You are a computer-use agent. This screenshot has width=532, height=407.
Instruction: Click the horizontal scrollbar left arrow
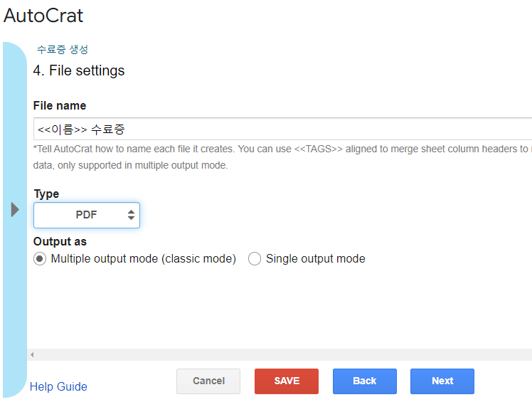[32, 354]
